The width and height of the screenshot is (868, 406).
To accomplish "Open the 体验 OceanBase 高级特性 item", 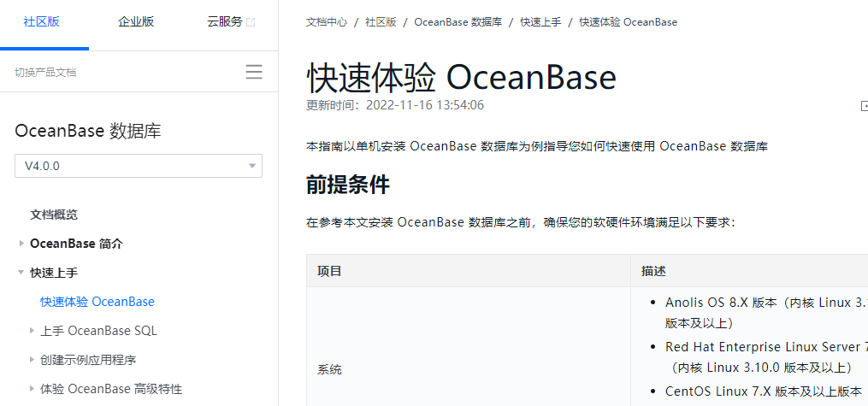I will [111, 389].
